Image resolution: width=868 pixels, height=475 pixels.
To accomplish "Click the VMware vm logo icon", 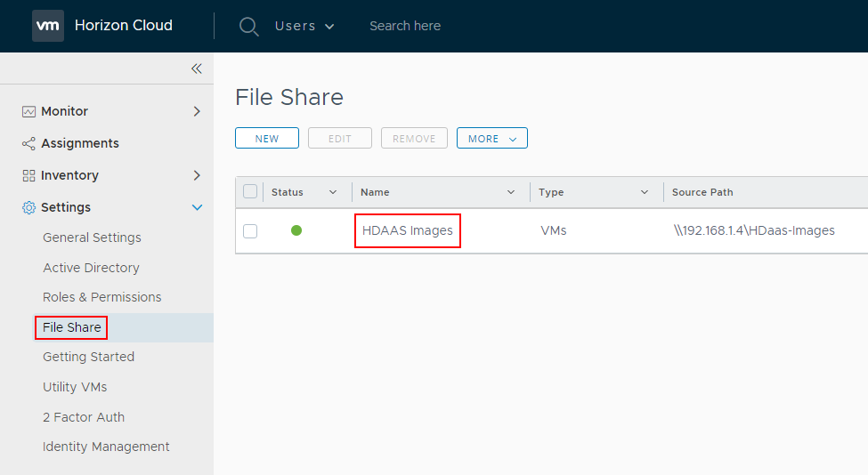I will click(x=48, y=26).
